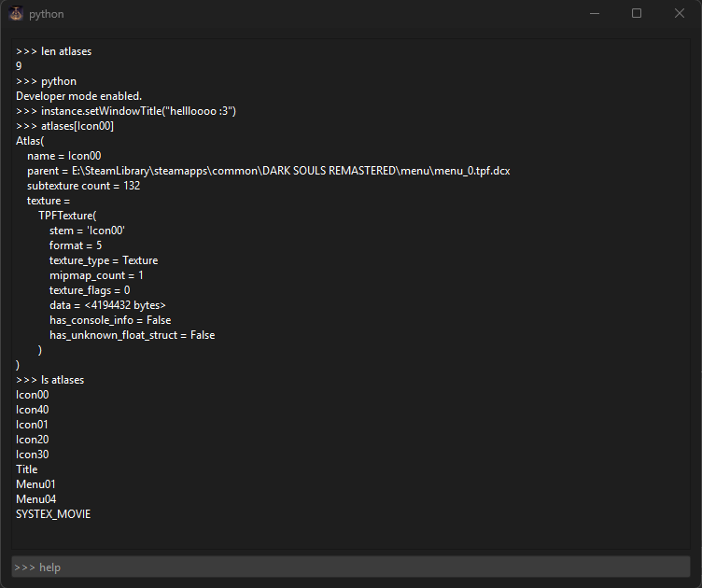
Task: Click the '>>> ls atlases' command line
Action: point(50,380)
